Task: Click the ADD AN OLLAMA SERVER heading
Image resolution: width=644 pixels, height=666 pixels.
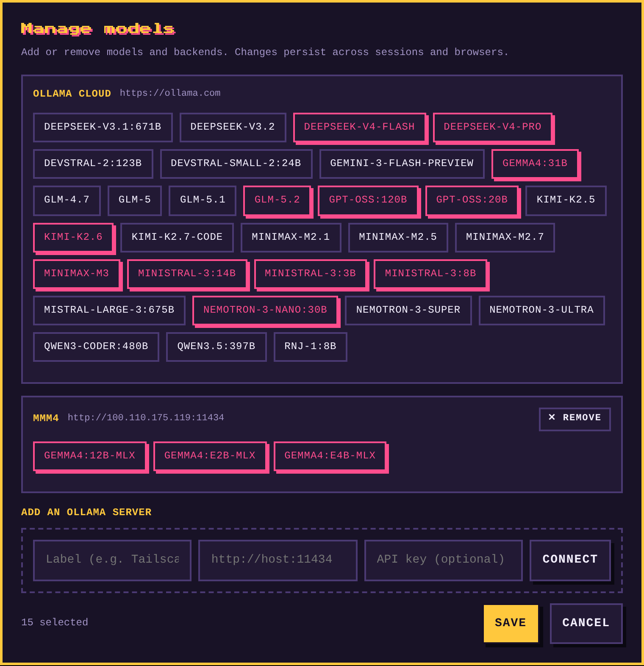Action: point(86,512)
